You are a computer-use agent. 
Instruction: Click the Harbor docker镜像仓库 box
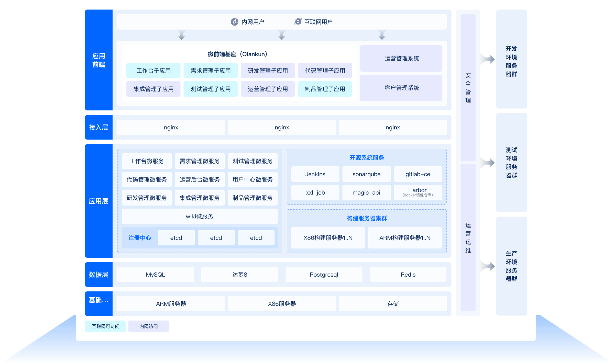click(x=418, y=192)
